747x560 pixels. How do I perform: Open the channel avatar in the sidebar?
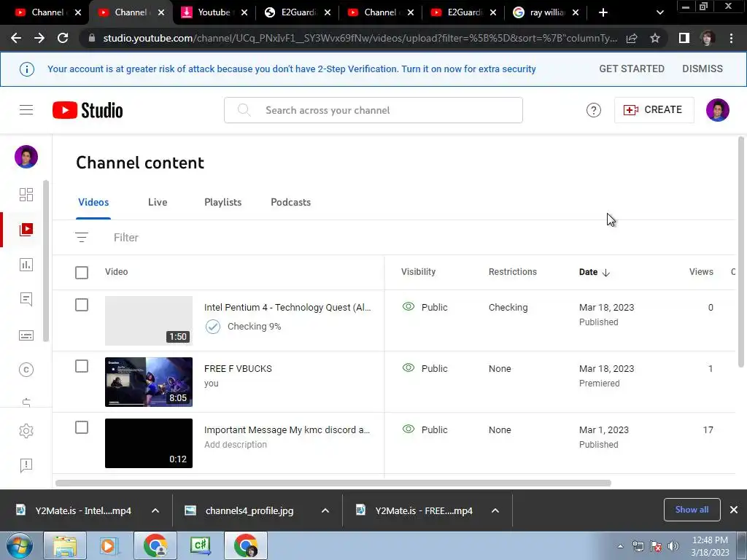click(x=26, y=157)
